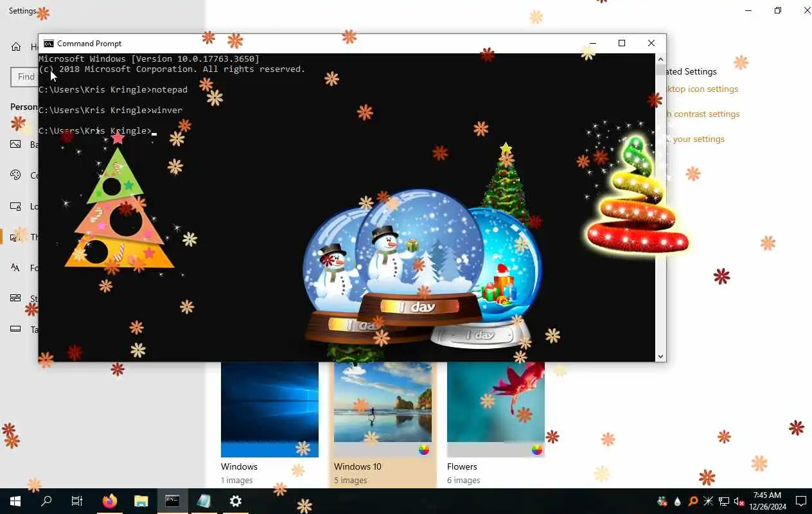This screenshot has height=514, width=812.
Task: Click the Command Prompt title bar text
Action: tap(89, 43)
